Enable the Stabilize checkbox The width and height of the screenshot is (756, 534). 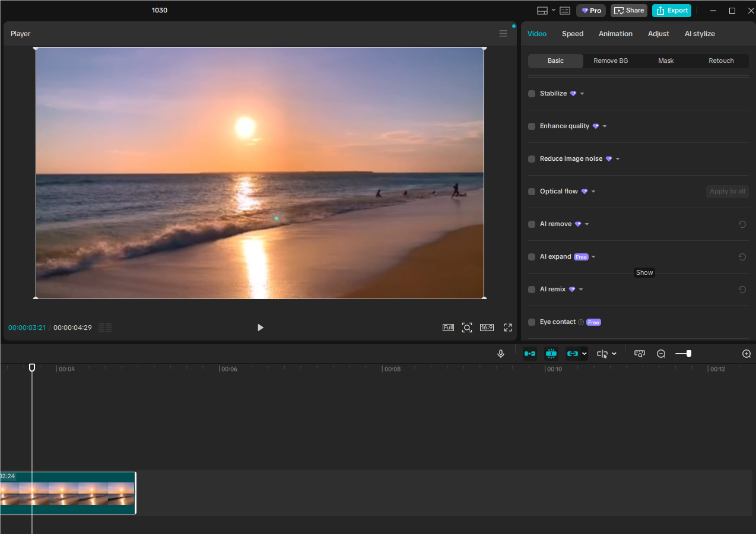531,93
